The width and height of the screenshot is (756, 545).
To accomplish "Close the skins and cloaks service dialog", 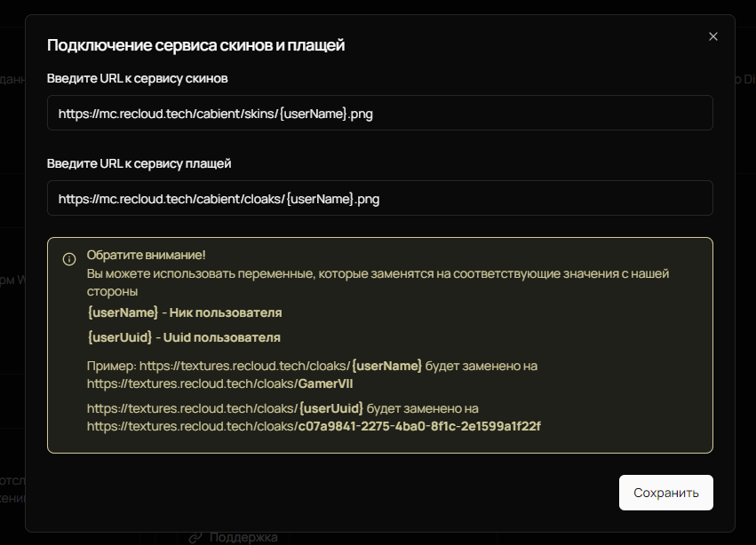I will 712,36.
